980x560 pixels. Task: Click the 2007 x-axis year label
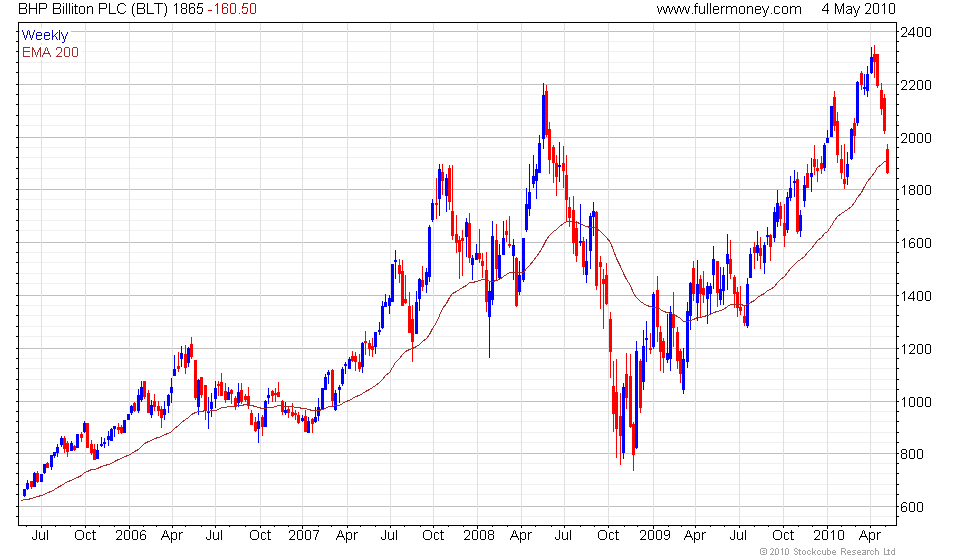304,536
